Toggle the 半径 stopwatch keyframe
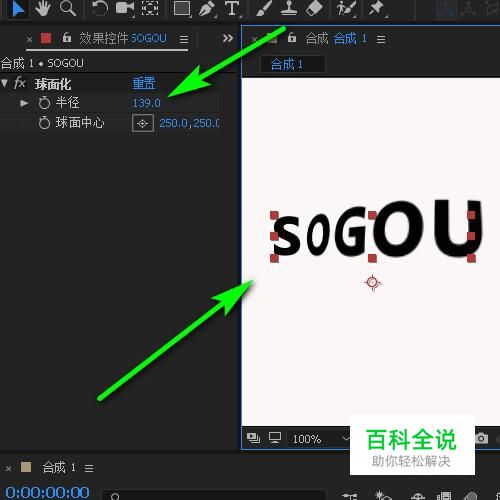 pos(44,103)
